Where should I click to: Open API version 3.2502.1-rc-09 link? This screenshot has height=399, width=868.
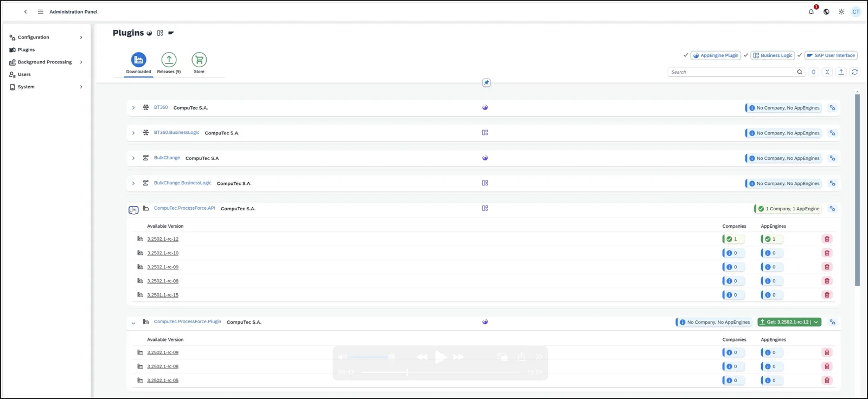pyautogui.click(x=163, y=267)
